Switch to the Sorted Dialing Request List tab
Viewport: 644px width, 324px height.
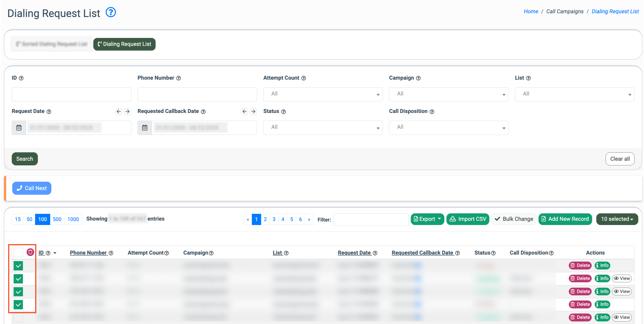tap(51, 44)
